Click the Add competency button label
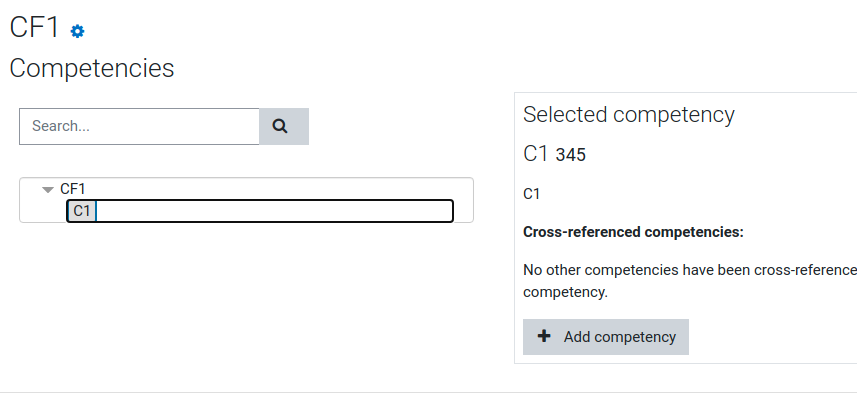Viewport: 857px width, 409px height. pyautogui.click(x=620, y=337)
